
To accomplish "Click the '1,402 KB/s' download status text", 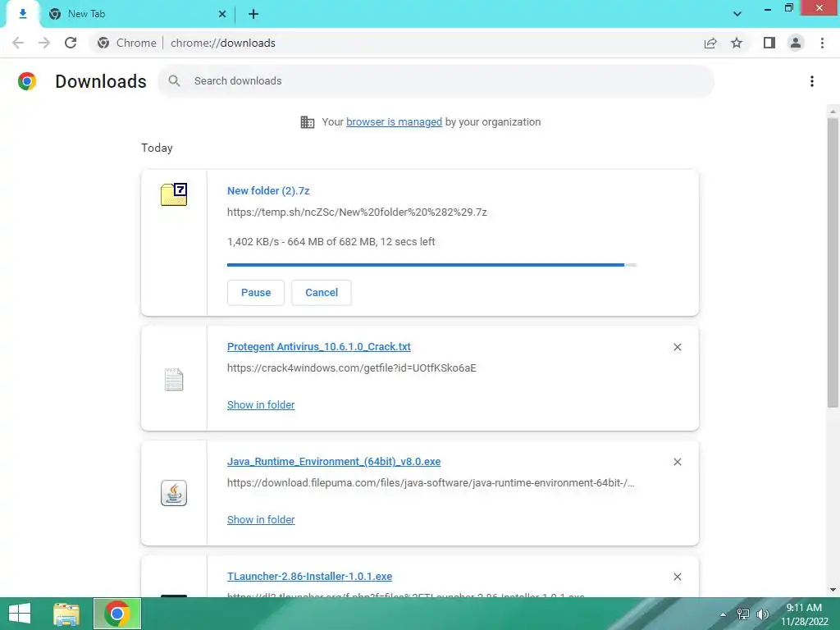I will pyautogui.click(x=331, y=242).
